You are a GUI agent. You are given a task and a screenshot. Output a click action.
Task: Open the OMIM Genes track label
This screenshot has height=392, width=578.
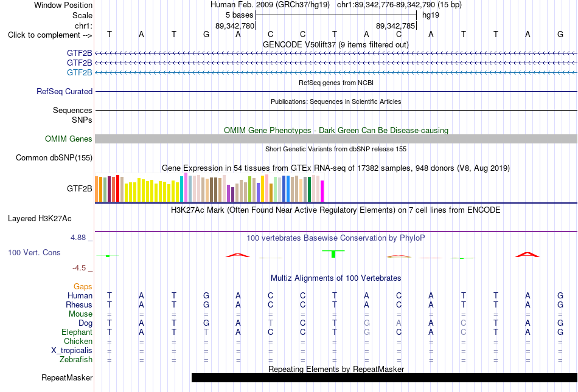(69, 139)
